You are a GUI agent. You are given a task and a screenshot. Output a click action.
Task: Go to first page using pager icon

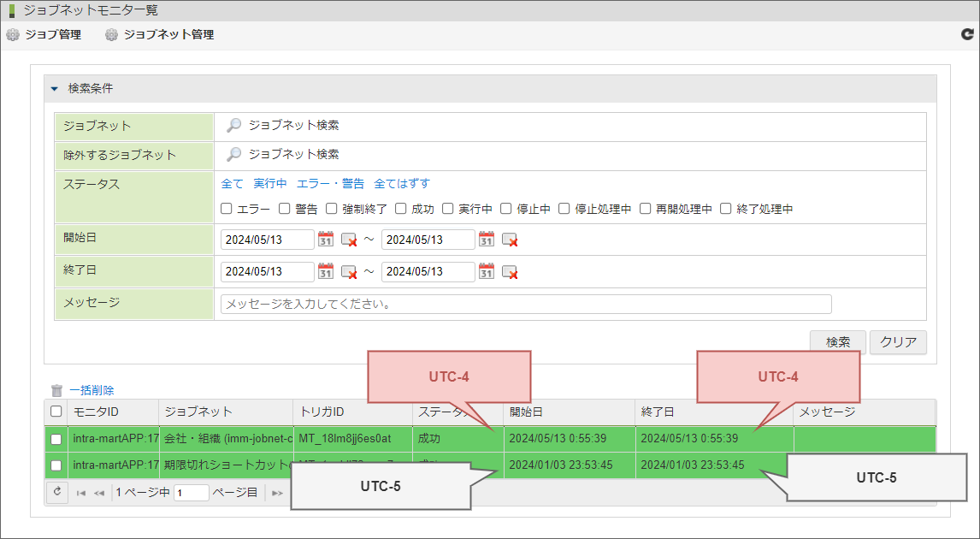tap(81, 493)
